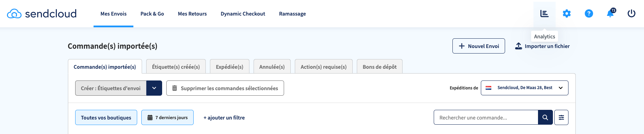The image size is (644, 134).
Task: Switch to the Expédiée(s) tab
Action: click(230, 67)
